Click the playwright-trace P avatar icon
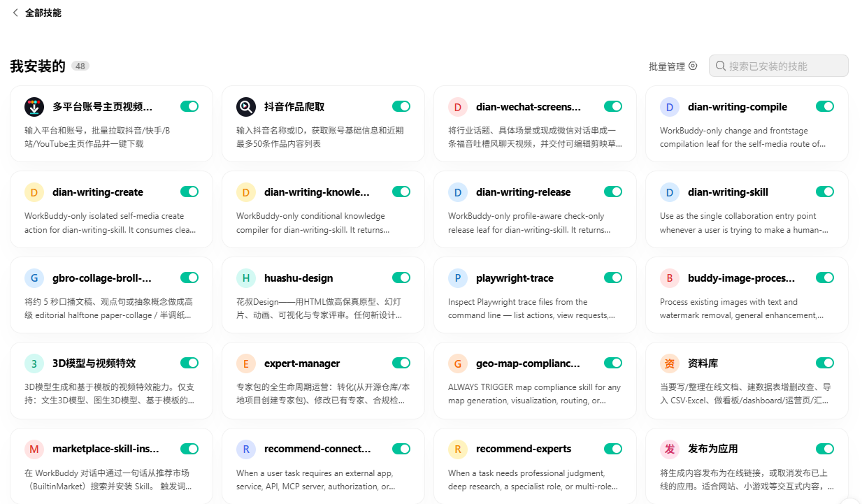The width and height of the screenshot is (862, 504). click(458, 278)
